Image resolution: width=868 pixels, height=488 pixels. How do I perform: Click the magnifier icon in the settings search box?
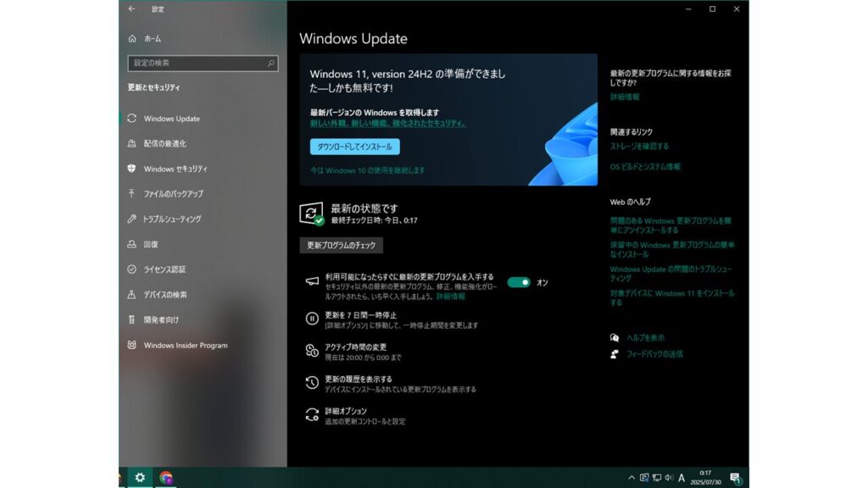coord(270,63)
